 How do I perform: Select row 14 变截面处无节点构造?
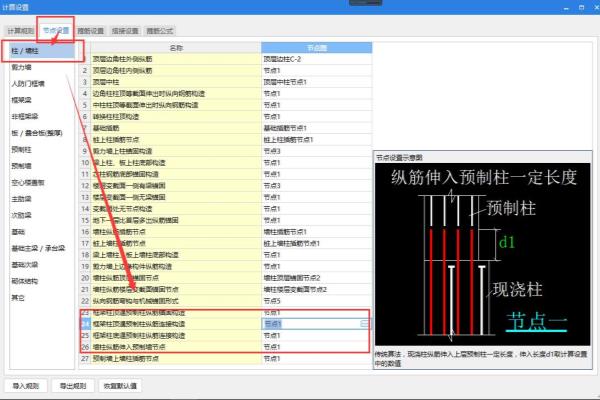tap(176, 209)
